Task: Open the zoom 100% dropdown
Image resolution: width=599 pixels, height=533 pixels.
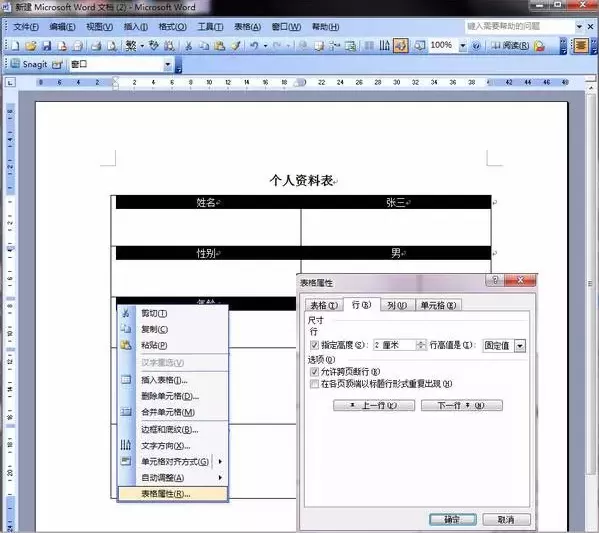Action: point(463,46)
